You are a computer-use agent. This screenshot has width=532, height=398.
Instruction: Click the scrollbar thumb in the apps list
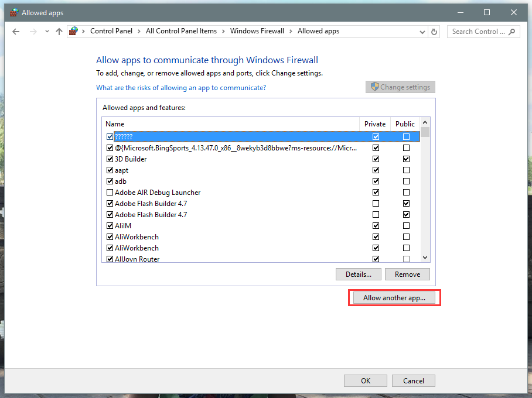(x=425, y=132)
